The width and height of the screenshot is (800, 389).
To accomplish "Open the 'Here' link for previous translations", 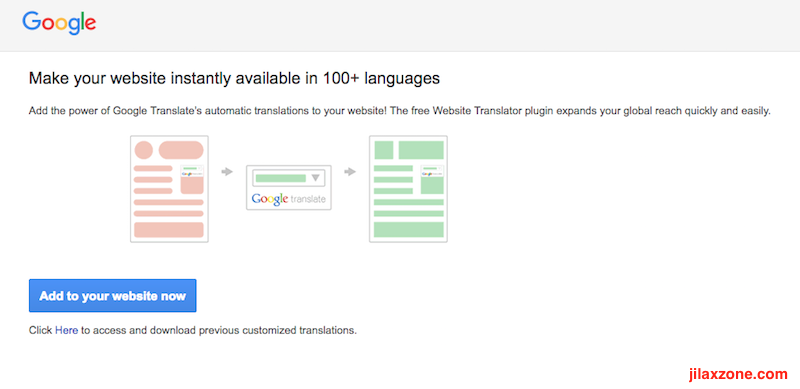I will 66,330.
